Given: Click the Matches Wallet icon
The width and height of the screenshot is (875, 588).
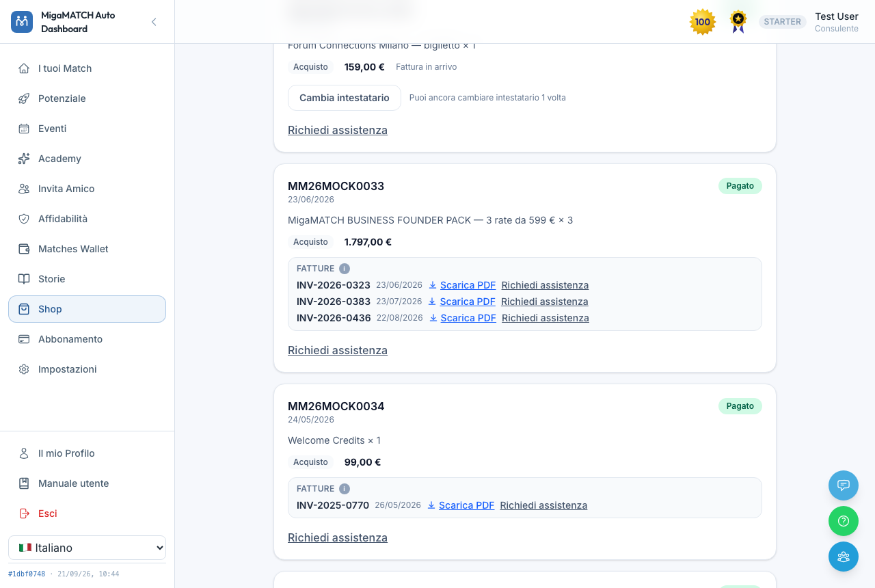Looking at the screenshot, I should click(x=24, y=249).
